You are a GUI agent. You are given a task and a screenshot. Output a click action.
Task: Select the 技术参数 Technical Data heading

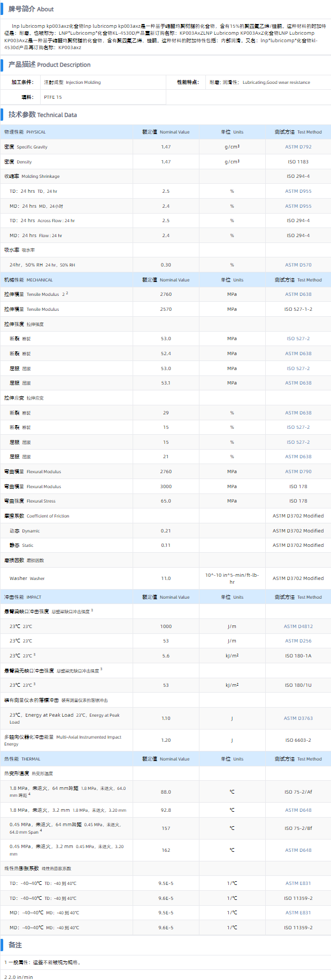(42, 114)
